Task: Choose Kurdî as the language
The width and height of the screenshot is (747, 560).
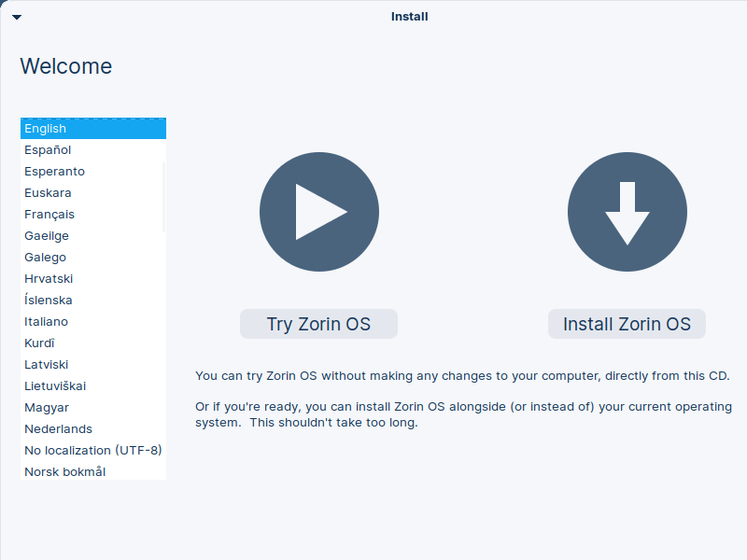Action: (x=93, y=343)
